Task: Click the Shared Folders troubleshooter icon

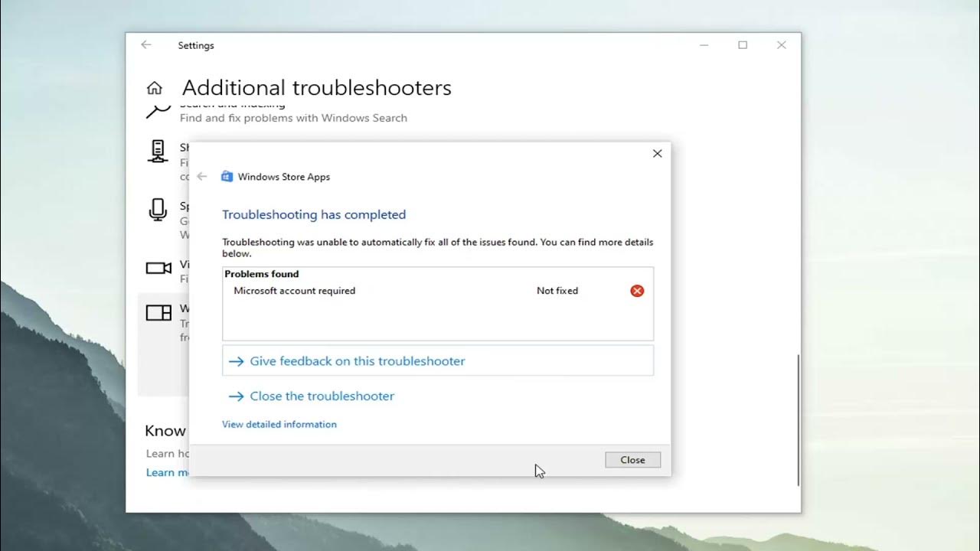Action: [x=158, y=152]
